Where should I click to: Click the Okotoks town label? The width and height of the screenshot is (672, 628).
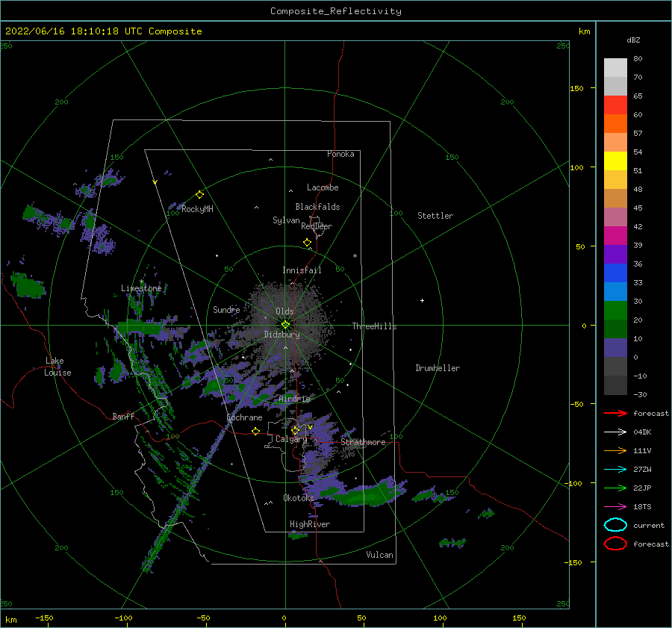point(299,498)
